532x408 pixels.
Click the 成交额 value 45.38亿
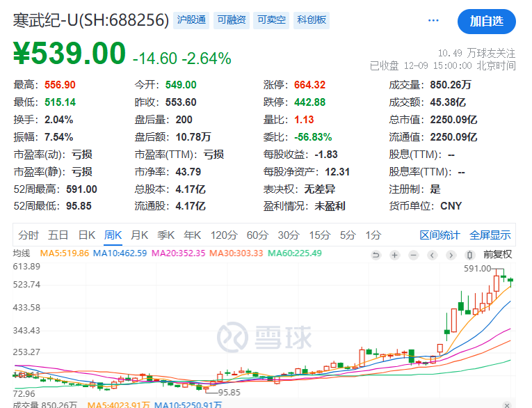click(x=448, y=102)
